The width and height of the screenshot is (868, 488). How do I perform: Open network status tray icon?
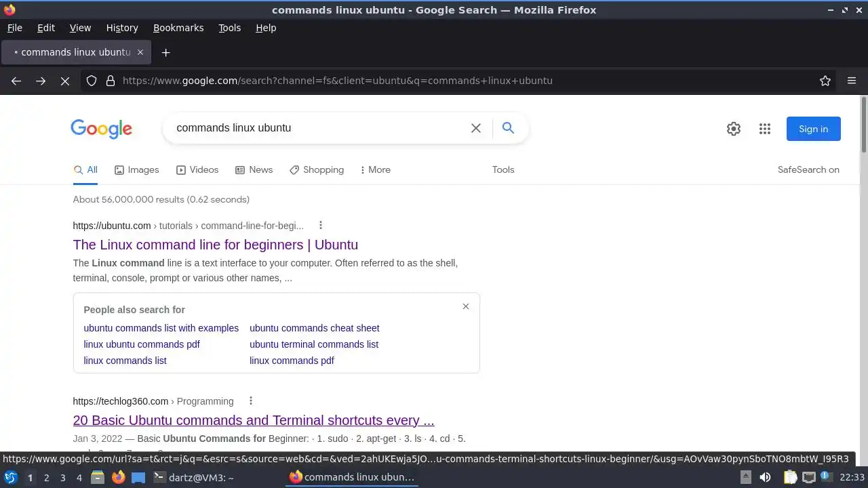809,478
